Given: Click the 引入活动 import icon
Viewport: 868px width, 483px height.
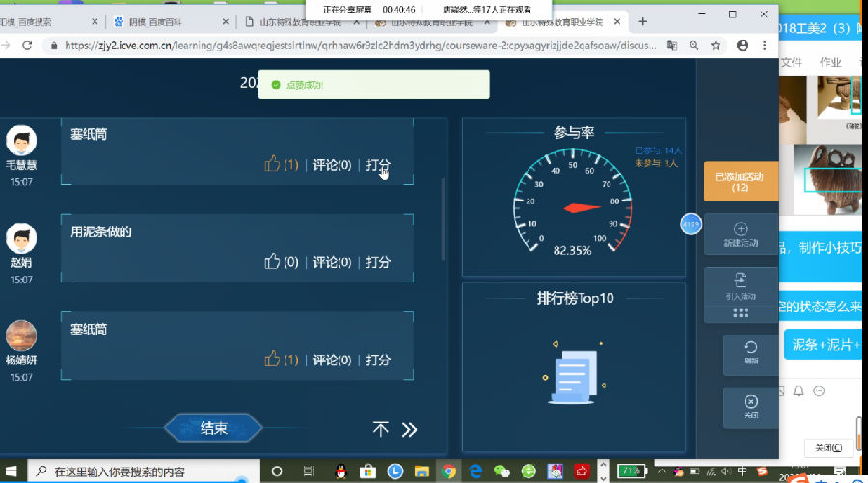Looking at the screenshot, I should coord(741,281).
